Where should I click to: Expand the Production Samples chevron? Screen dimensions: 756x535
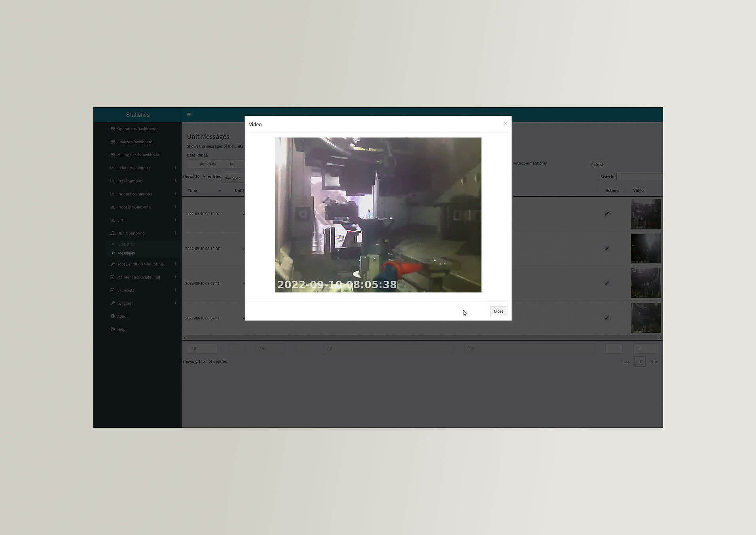coord(175,194)
